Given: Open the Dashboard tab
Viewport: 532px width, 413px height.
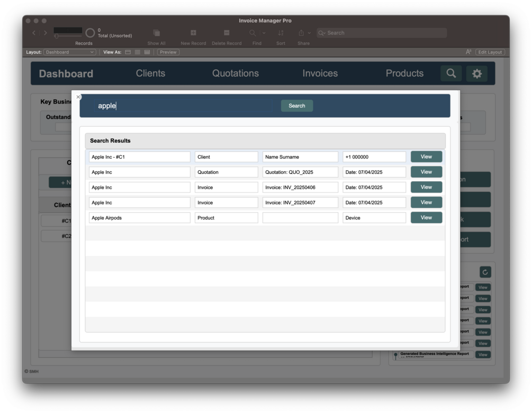Looking at the screenshot, I should click(x=66, y=74).
